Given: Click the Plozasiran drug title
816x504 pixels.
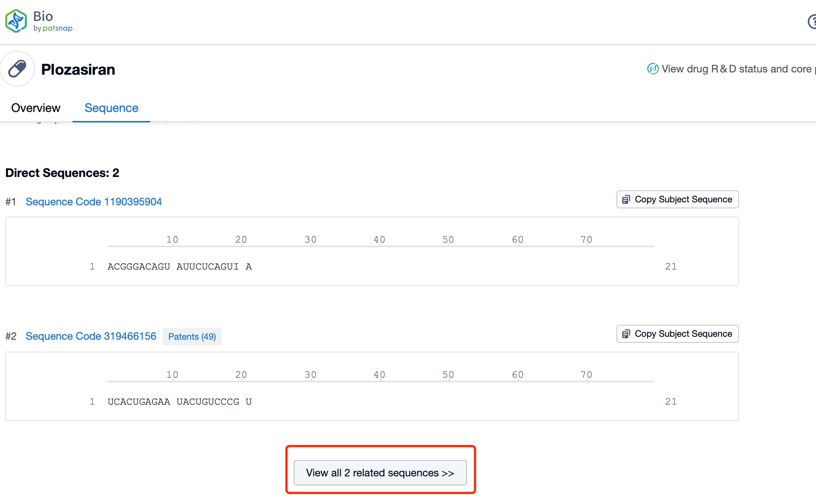Looking at the screenshot, I should tap(78, 70).
